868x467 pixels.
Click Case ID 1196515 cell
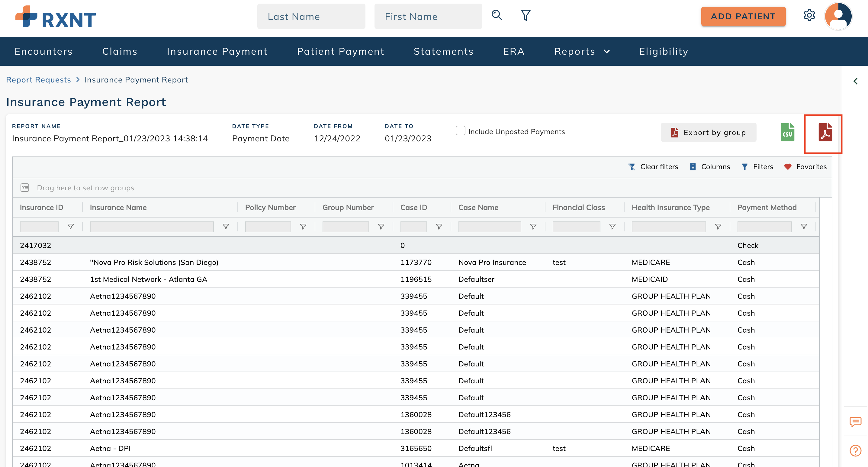pyautogui.click(x=416, y=279)
